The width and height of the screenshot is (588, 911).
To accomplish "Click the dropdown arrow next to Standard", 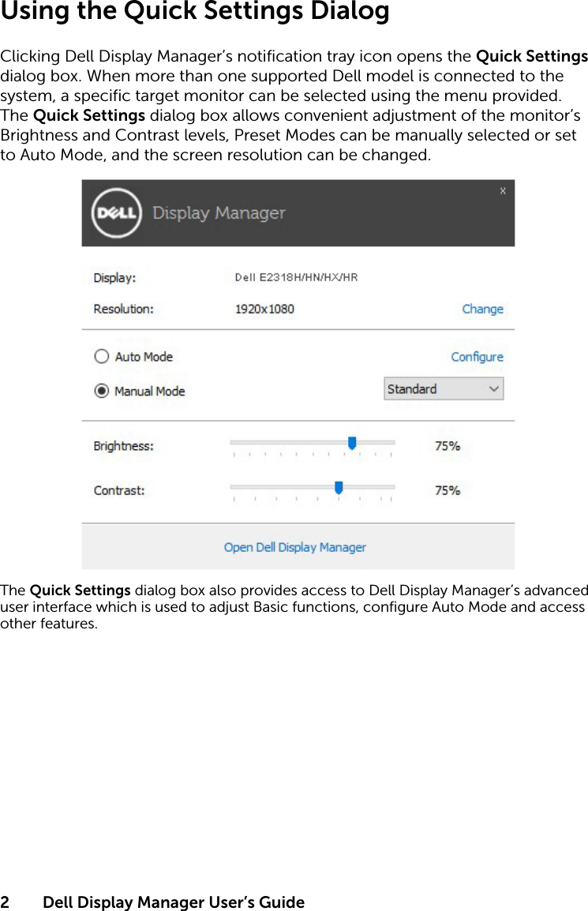I will [x=493, y=388].
